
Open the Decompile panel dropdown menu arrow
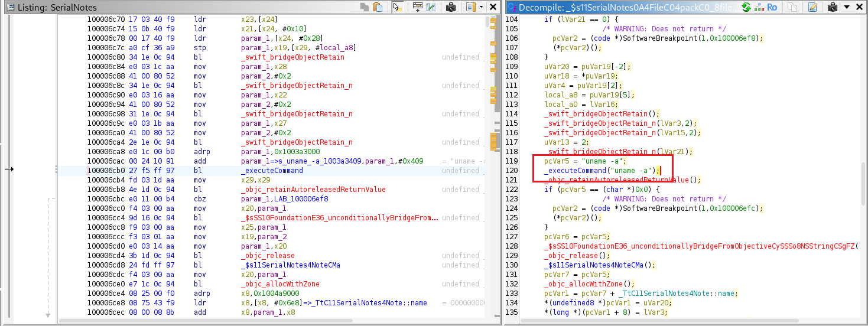(846, 7)
